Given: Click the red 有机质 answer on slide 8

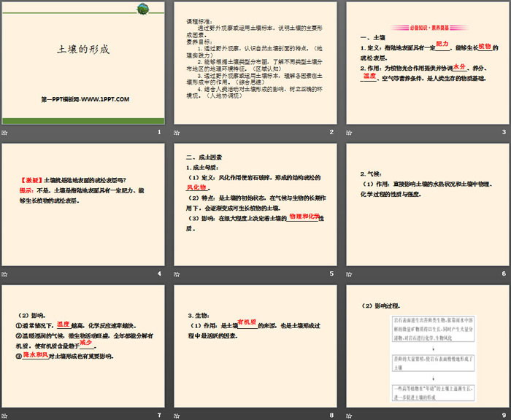Looking at the screenshot, I should click(x=247, y=322).
